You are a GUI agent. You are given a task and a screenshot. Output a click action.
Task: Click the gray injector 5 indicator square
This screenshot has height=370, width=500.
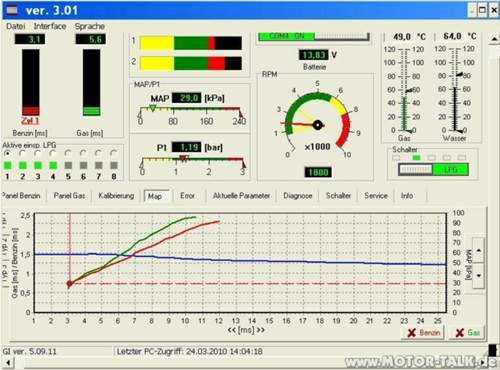[68, 165]
